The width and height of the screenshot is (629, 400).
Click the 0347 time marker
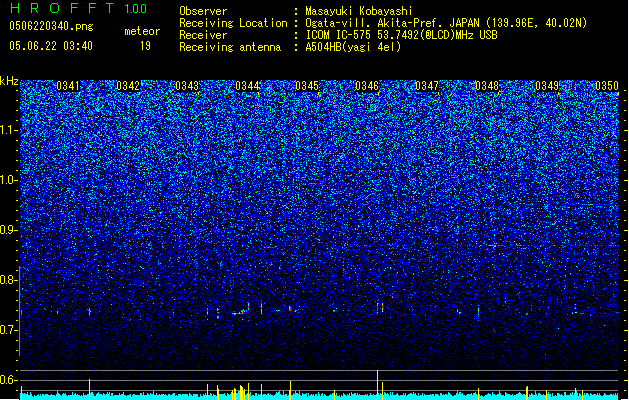(427, 86)
